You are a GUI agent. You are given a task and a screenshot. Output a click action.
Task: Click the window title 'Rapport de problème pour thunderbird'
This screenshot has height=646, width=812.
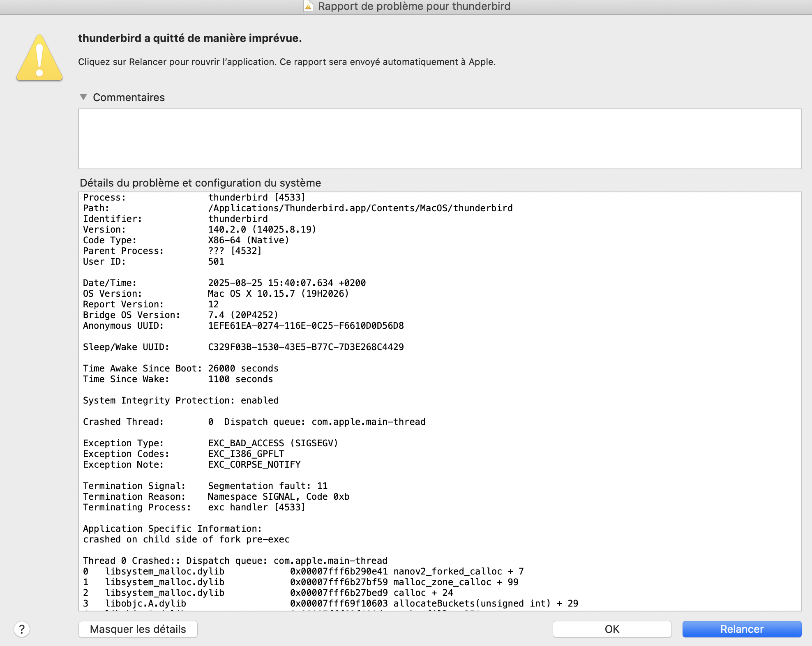(x=414, y=6)
